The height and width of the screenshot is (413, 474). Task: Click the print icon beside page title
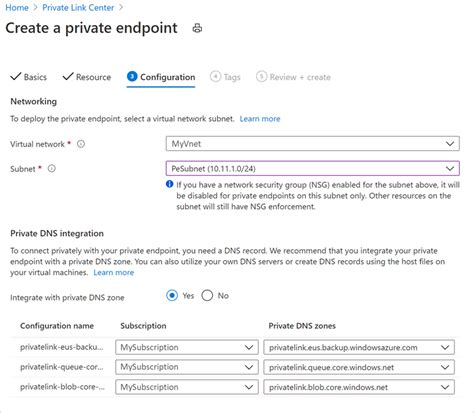197,28
